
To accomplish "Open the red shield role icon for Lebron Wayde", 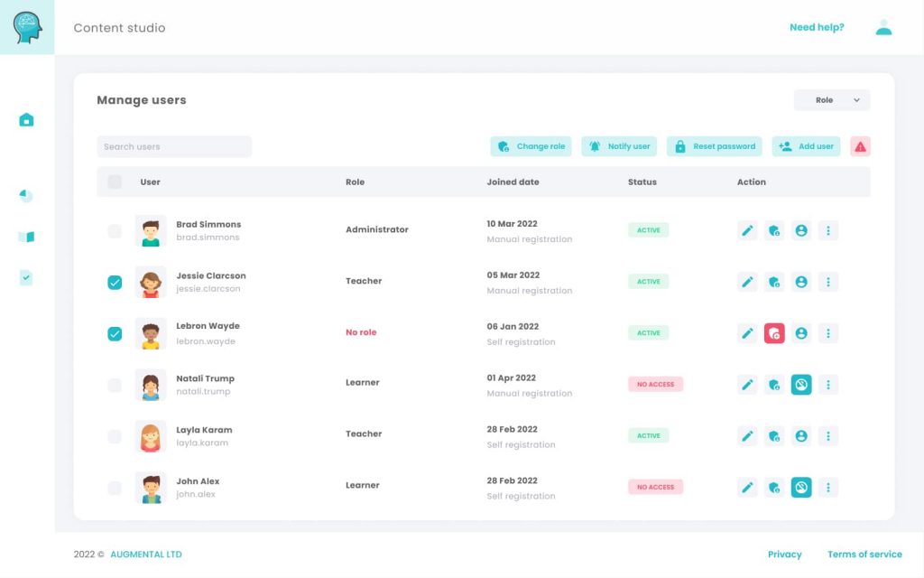I will [774, 332].
